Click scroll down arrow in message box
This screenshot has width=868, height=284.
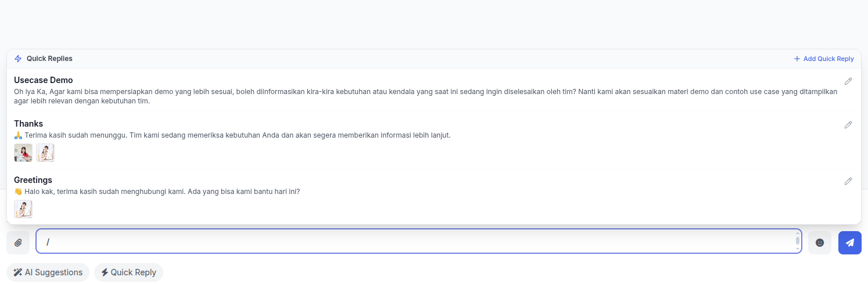(798, 249)
